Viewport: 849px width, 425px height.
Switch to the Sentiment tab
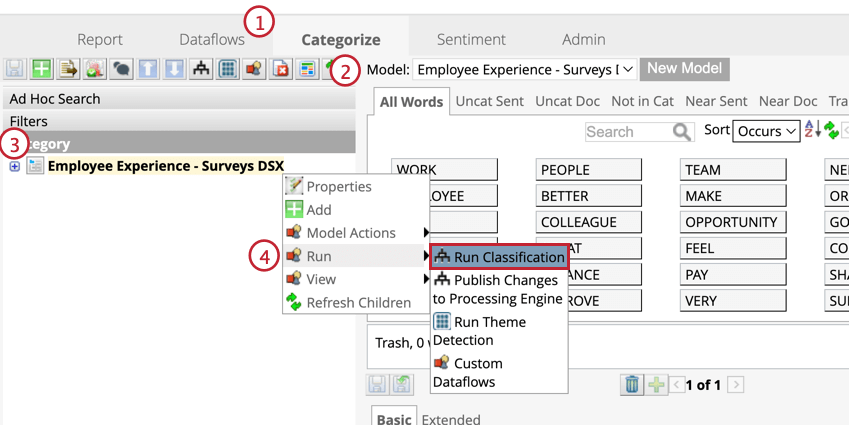click(471, 40)
